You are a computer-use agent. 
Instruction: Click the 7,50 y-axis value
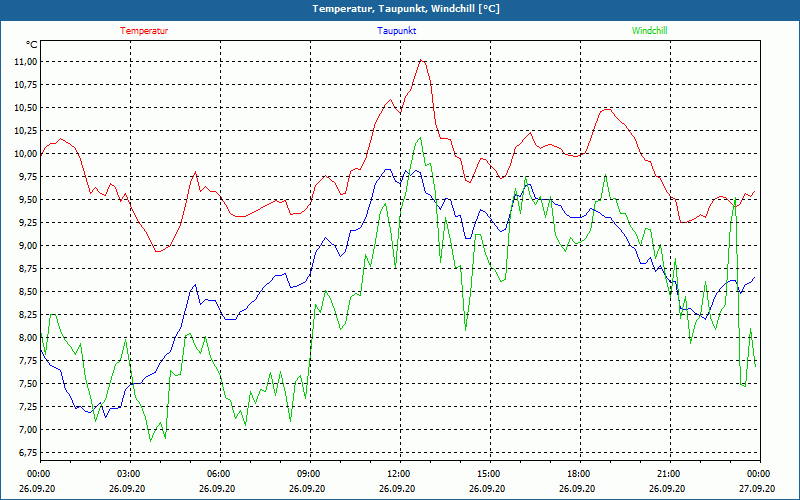click(x=28, y=383)
